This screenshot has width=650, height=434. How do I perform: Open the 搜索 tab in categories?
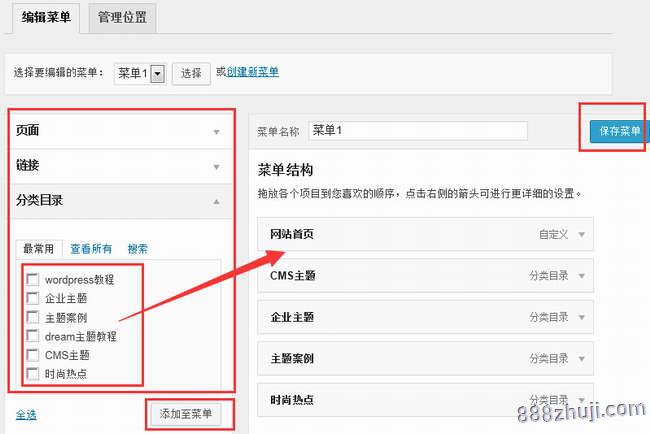point(138,249)
